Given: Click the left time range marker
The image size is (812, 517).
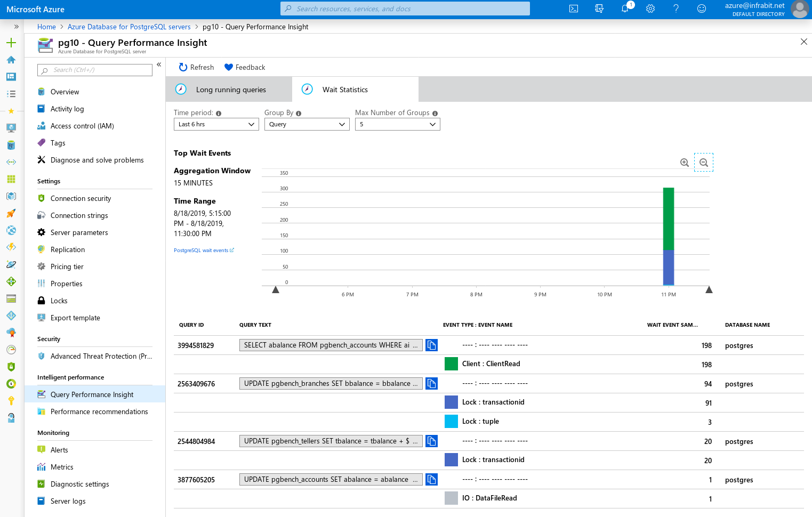Looking at the screenshot, I should click(276, 290).
